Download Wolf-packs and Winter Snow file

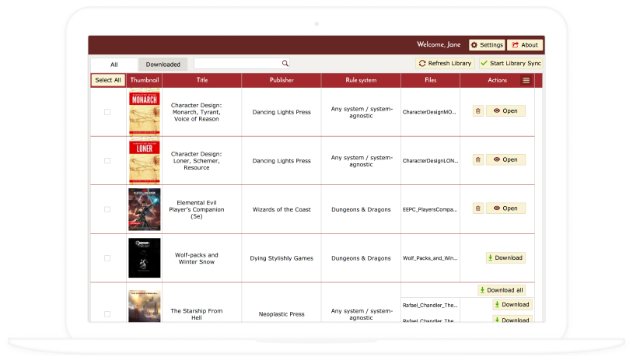[505, 257]
